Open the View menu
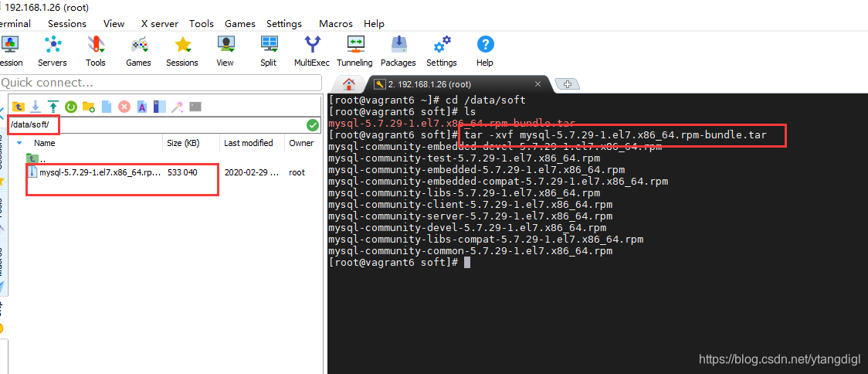Image resolution: width=868 pixels, height=374 pixels. pyautogui.click(x=114, y=24)
